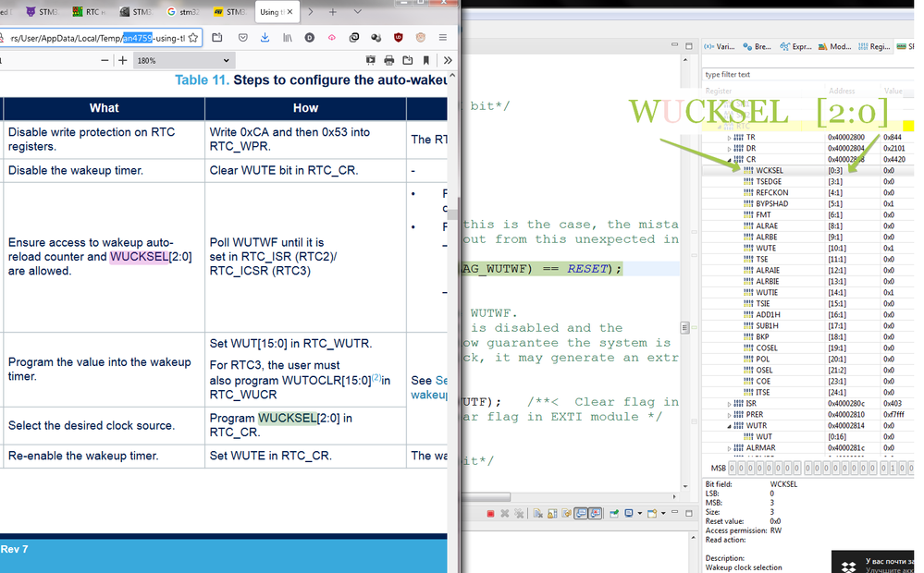Toggle Word Wrap in console toolbar
924x573 pixels.
point(566,514)
